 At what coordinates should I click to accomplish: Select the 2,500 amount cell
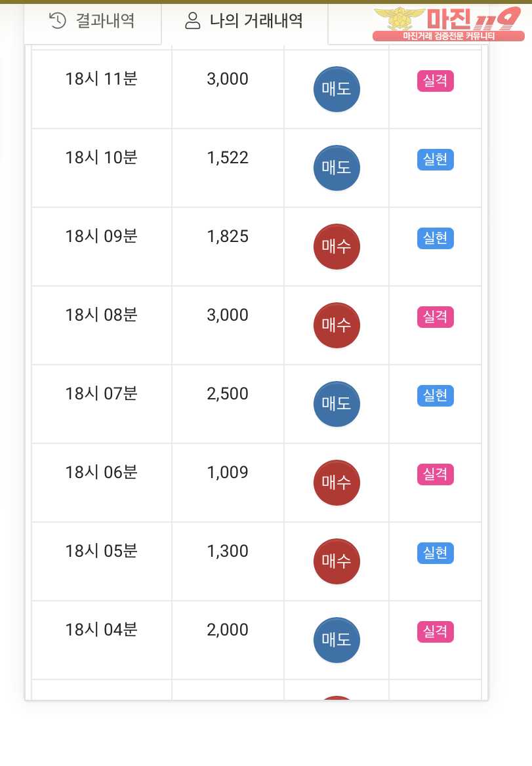(228, 404)
